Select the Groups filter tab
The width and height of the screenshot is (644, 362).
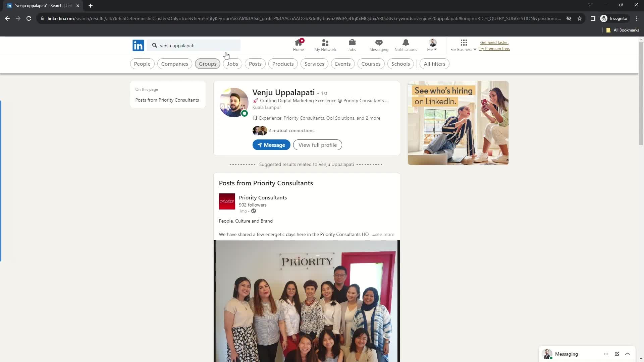pyautogui.click(x=207, y=63)
